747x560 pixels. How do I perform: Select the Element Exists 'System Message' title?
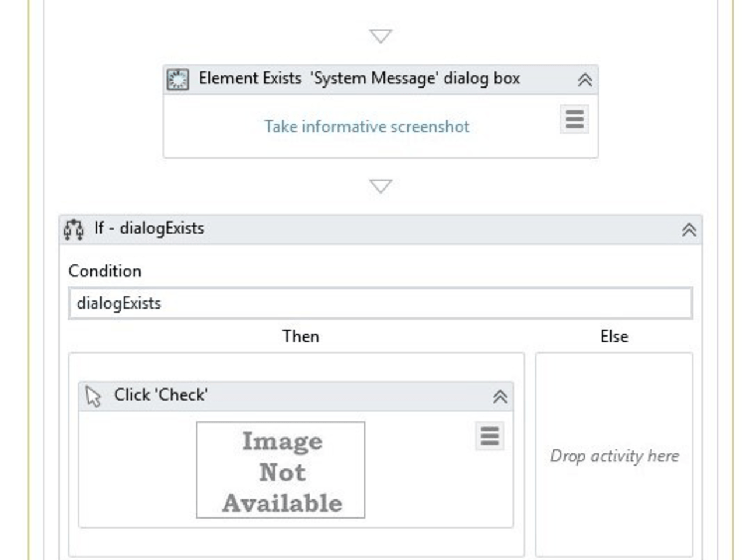[x=359, y=78]
